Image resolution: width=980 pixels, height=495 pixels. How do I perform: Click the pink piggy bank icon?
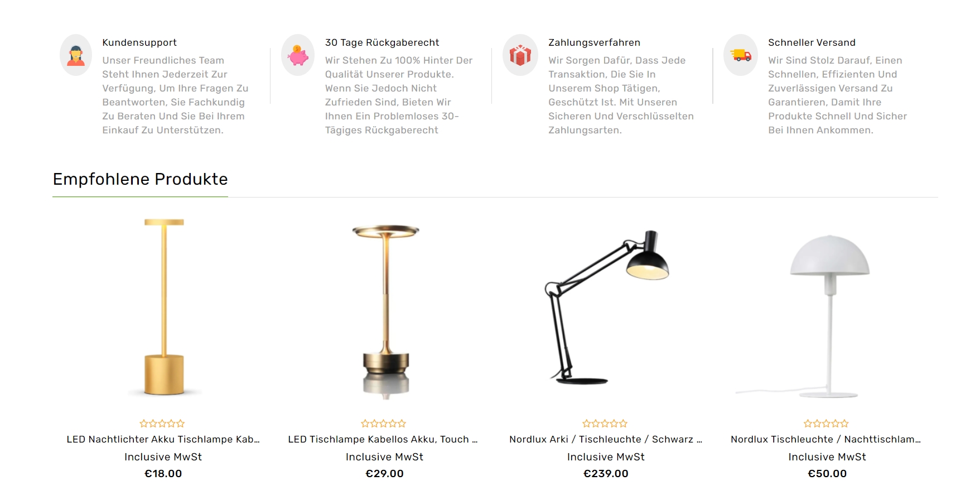pyautogui.click(x=298, y=55)
